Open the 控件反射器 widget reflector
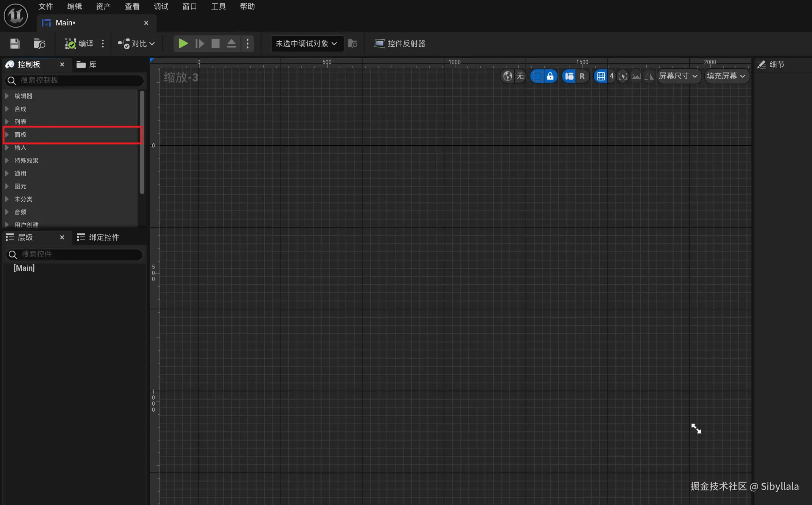This screenshot has width=812, height=505. [400, 44]
